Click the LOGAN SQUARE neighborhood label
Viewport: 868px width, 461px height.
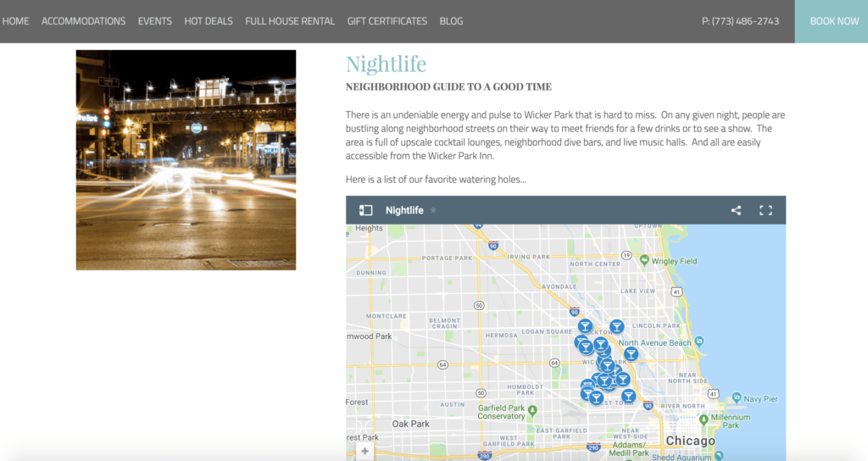point(547,331)
